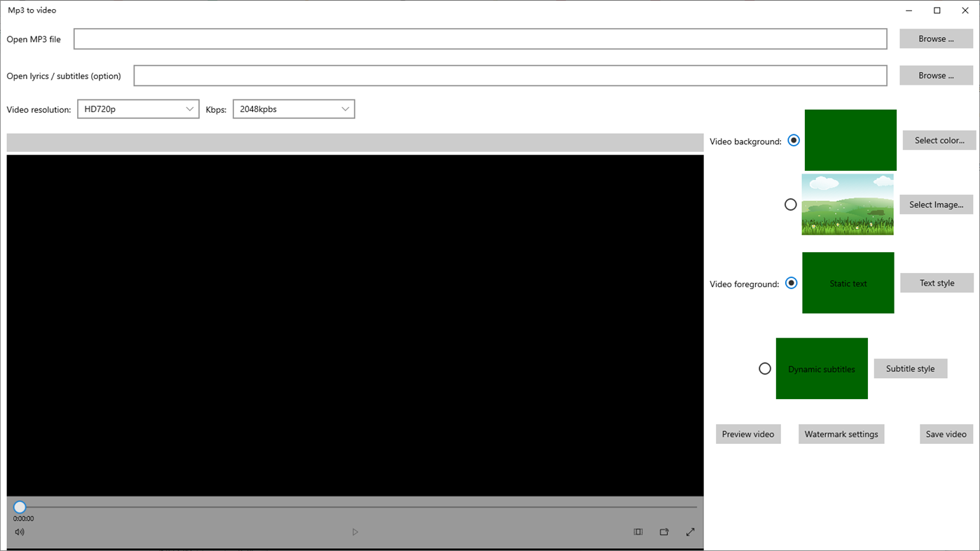Open picture-in-picture from the player controls
Image resolution: width=980 pixels, height=551 pixels.
pos(663,531)
